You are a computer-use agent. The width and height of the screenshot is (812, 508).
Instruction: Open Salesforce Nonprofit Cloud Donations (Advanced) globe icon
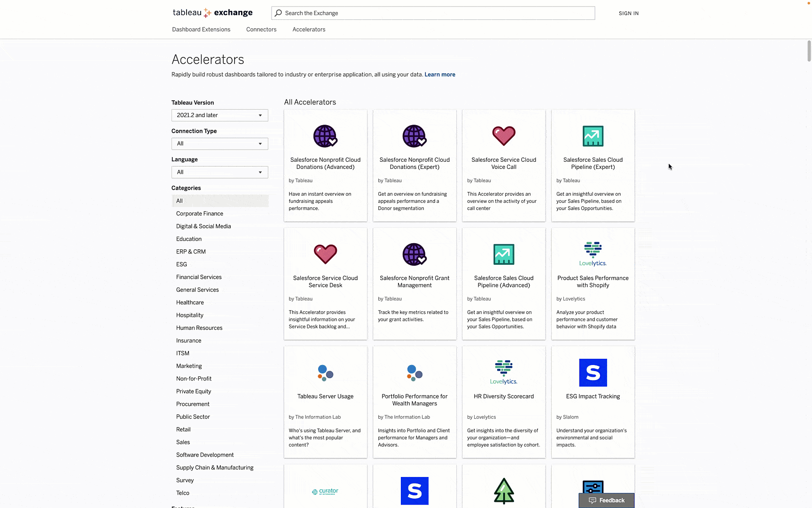click(325, 136)
